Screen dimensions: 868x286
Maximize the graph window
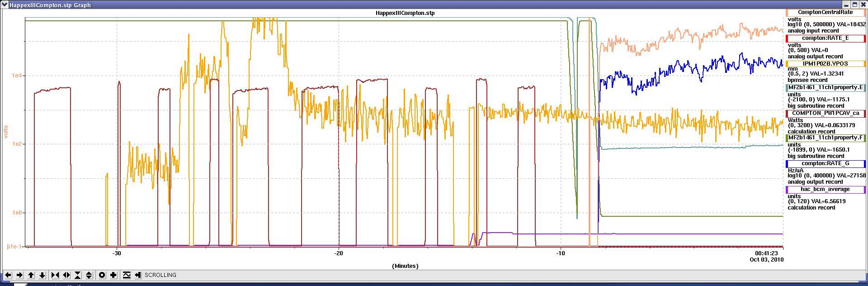point(854,5)
